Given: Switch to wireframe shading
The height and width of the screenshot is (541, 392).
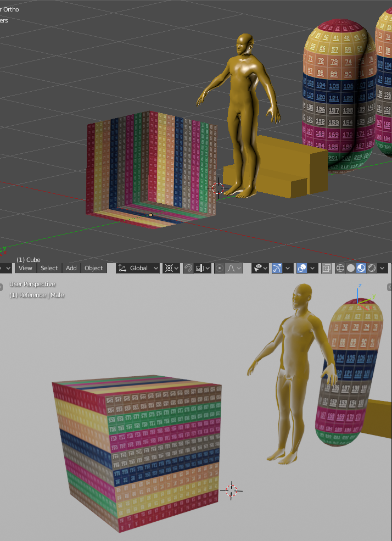Looking at the screenshot, I should 340,268.
